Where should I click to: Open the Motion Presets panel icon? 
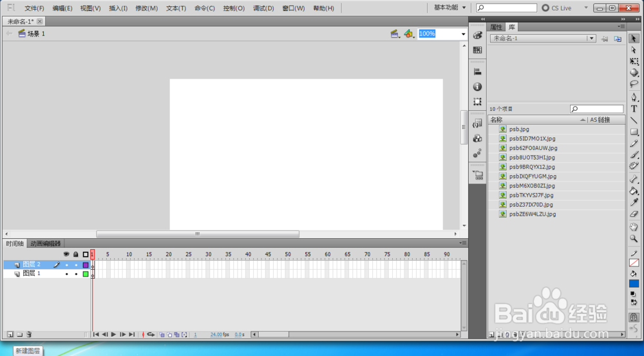[x=477, y=154]
